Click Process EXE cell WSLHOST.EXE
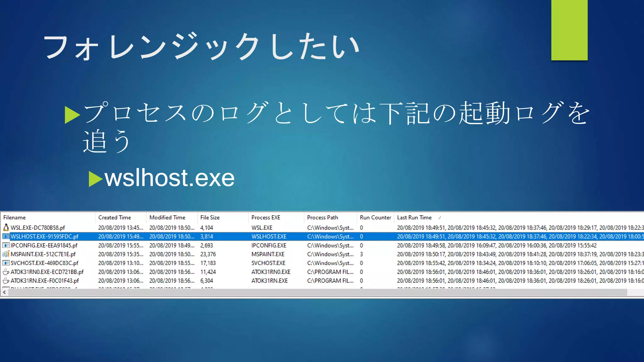The width and height of the screenshot is (644, 362). [269, 236]
